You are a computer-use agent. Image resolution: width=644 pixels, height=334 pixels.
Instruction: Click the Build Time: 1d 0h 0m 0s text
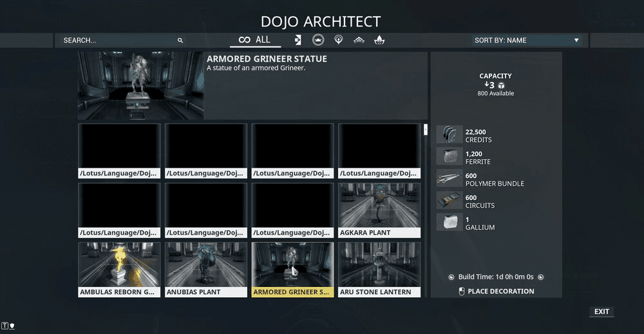click(496, 277)
